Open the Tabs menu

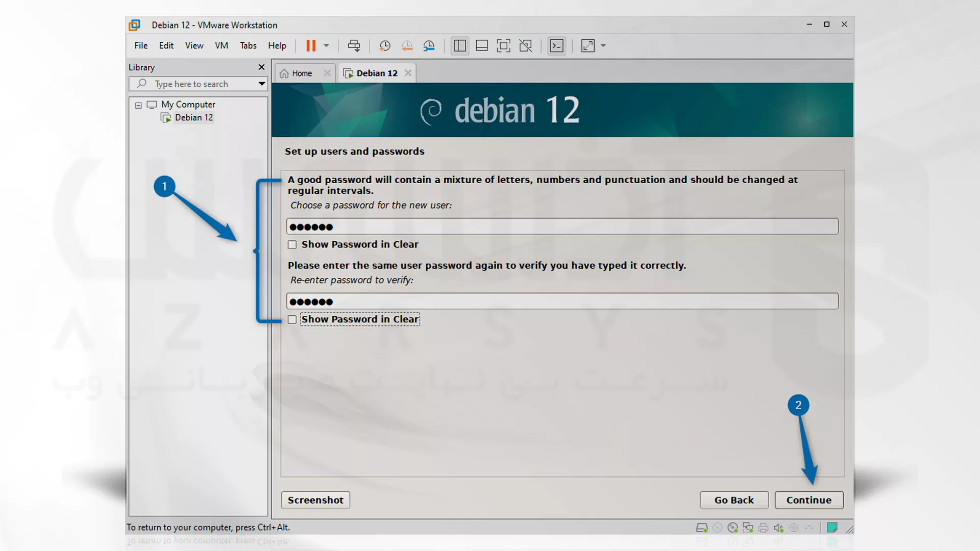[x=248, y=46]
